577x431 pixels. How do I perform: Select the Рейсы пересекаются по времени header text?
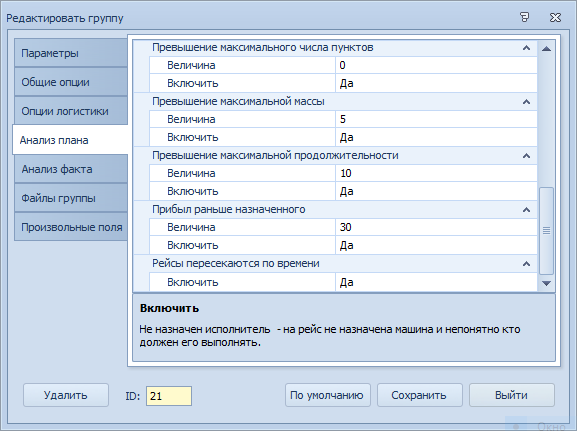(x=236, y=264)
